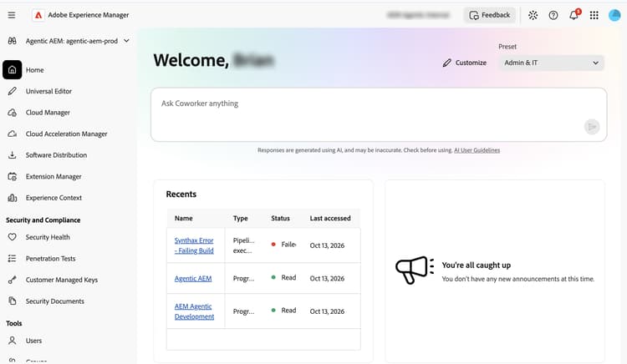Click the Name column header

coord(184,219)
